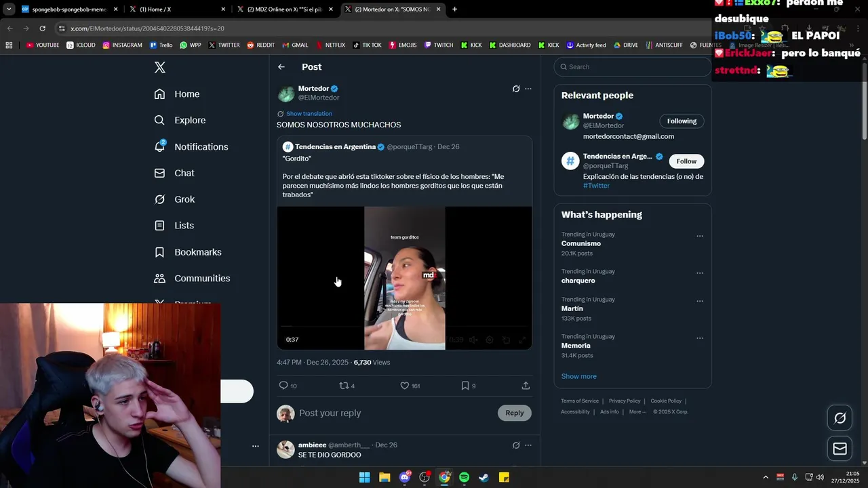Open floating Messages envelope button
This screenshot has height=488, width=868.
840,449
